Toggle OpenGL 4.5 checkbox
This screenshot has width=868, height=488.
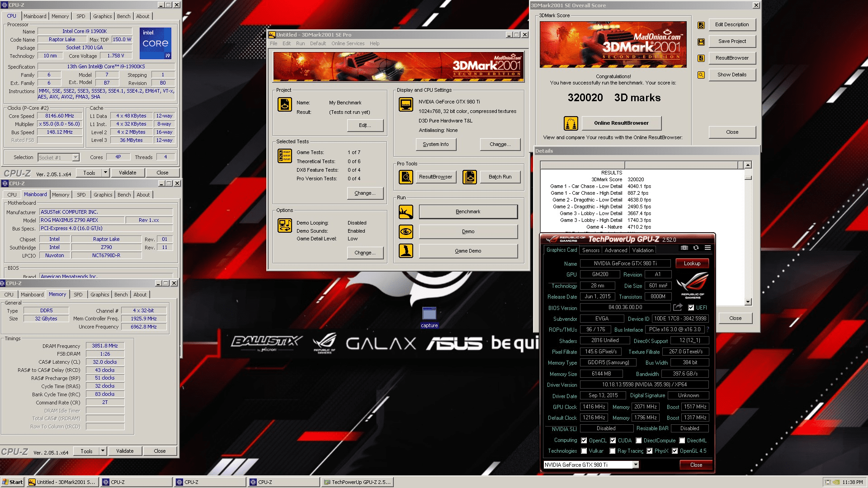click(x=675, y=451)
